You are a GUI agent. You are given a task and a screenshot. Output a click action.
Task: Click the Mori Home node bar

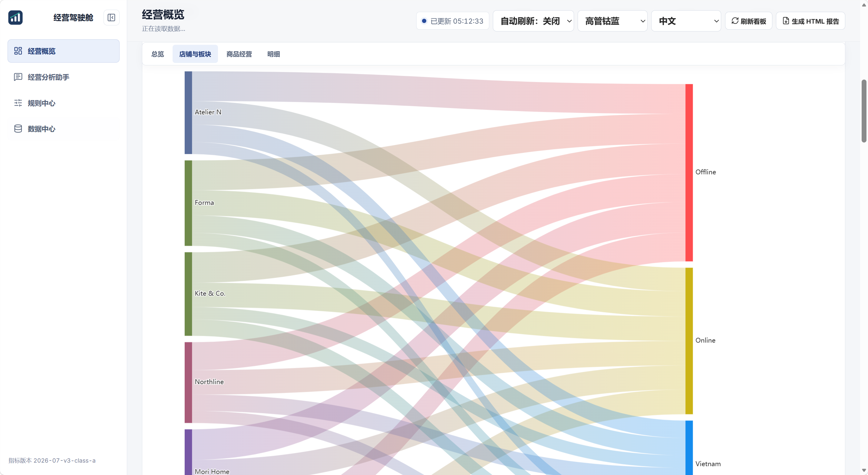pyautogui.click(x=188, y=452)
